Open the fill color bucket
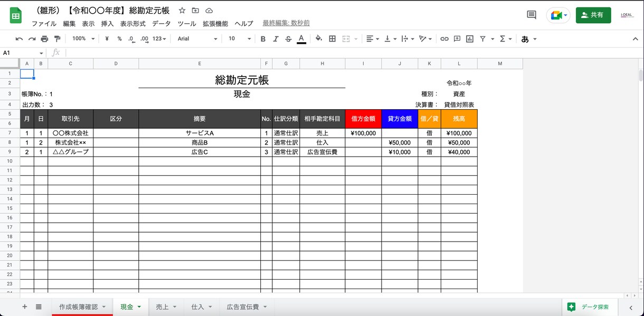The image size is (644, 316). click(x=319, y=39)
